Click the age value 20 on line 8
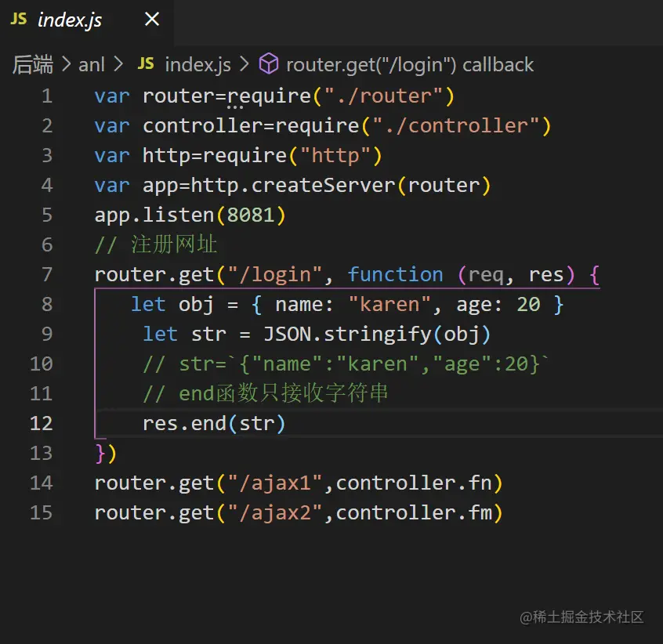This screenshot has height=644, width=663. pyautogui.click(x=528, y=304)
